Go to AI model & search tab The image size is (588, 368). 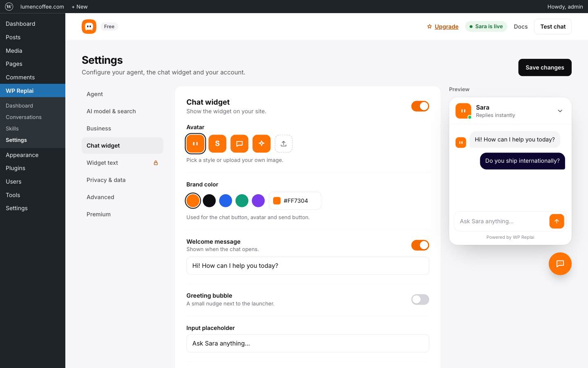pos(122,111)
